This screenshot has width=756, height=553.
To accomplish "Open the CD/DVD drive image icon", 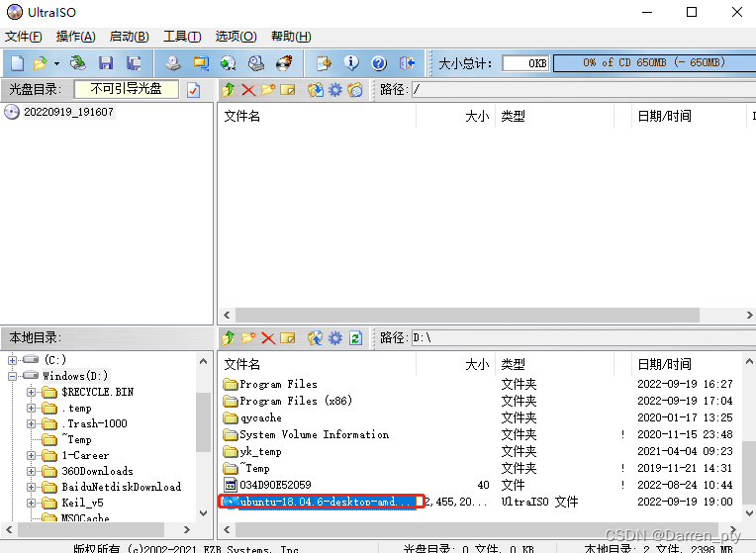I will click(77, 63).
